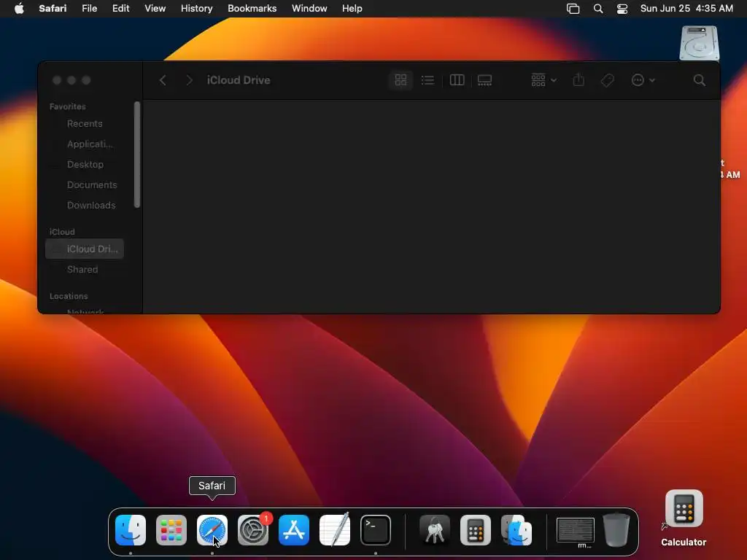The width and height of the screenshot is (747, 560).
Task: Click the Finder Tags button
Action: tap(608, 80)
